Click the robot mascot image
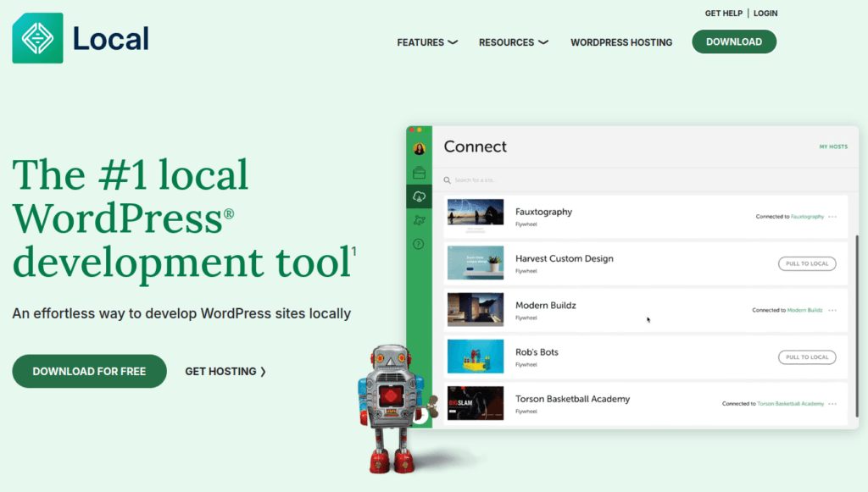 point(394,409)
